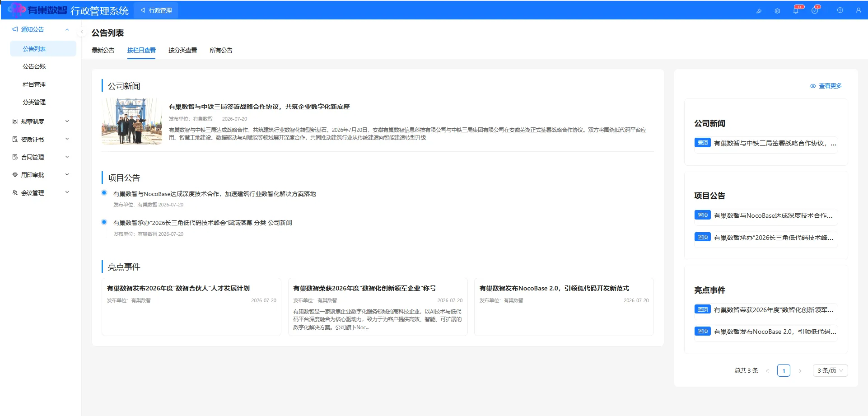
Task: Click the 会议管理 sidebar icon
Action: pyautogui.click(x=15, y=193)
